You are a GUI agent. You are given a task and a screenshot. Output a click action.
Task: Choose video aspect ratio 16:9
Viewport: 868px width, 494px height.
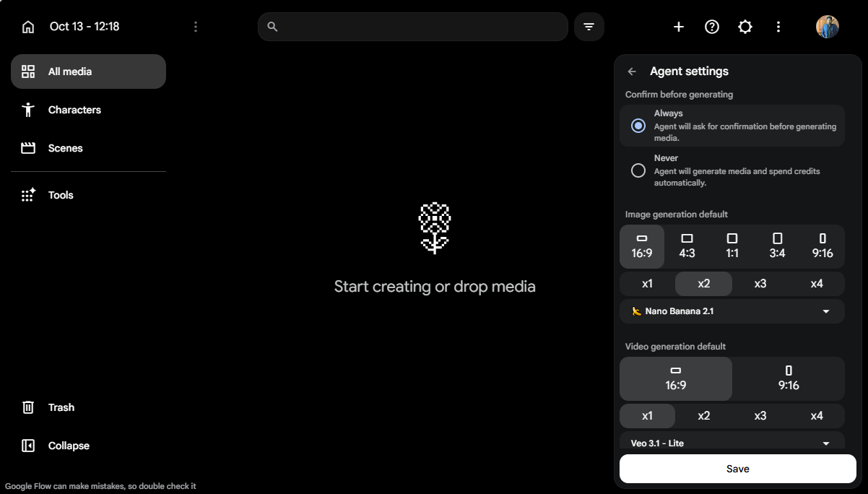pyautogui.click(x=676, y=378)
